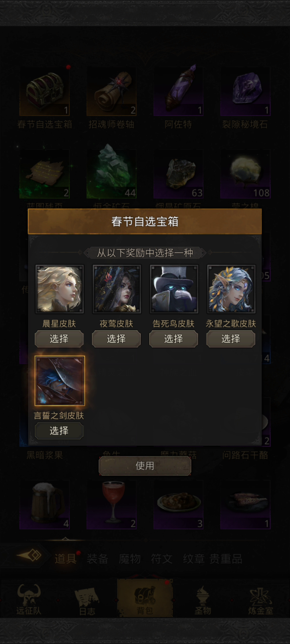Image resolution: width=290 pixels, height=644 pixels.
Task: Click 选择 button under 永望之歌皮肤
Action: tap(231, 339)
